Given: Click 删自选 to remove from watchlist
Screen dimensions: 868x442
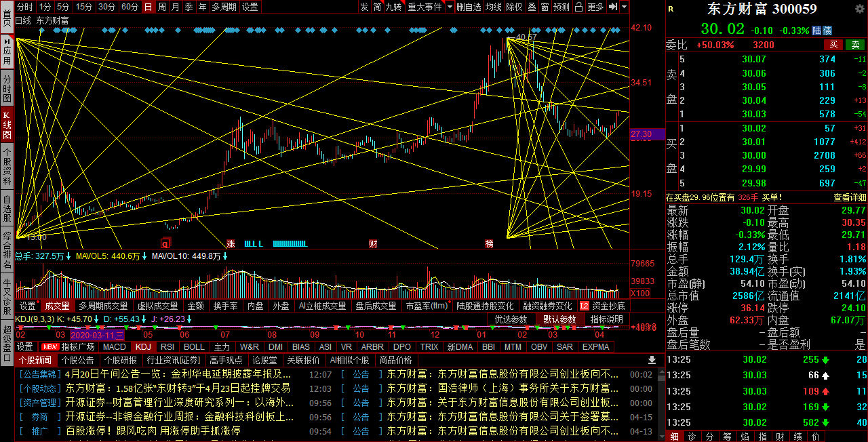Looking at the screenshot, I should click(469, 7).
